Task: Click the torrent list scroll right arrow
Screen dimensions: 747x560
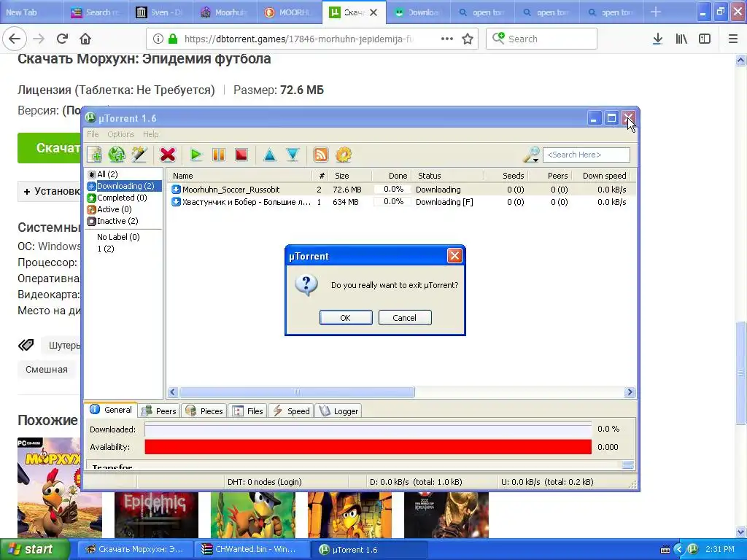Action: [x=630, y=392]
